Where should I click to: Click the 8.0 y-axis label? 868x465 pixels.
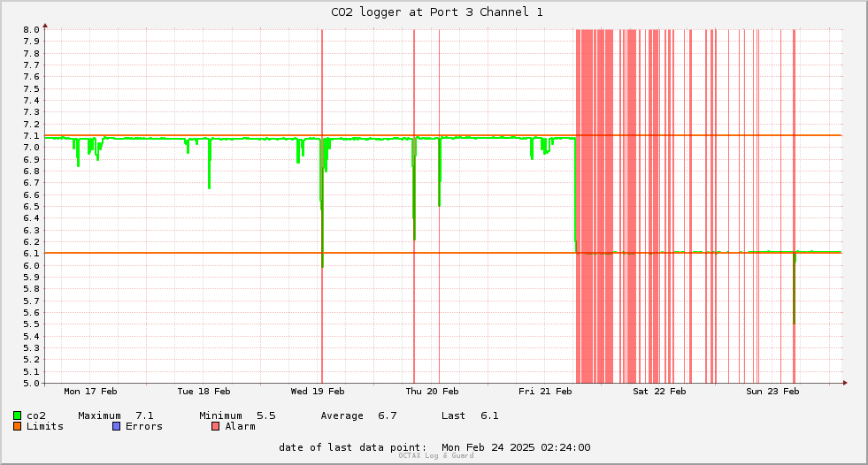(32, 29)
